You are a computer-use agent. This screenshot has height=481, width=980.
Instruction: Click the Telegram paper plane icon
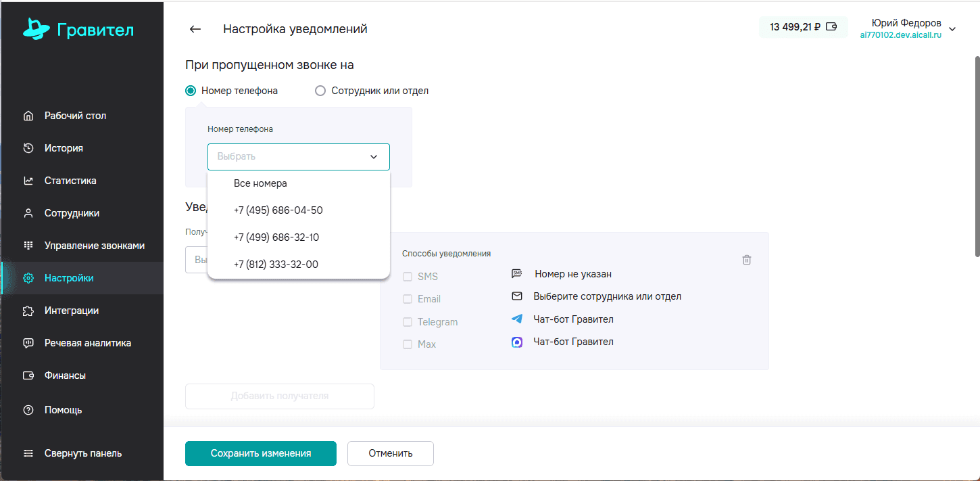(517, 319)
